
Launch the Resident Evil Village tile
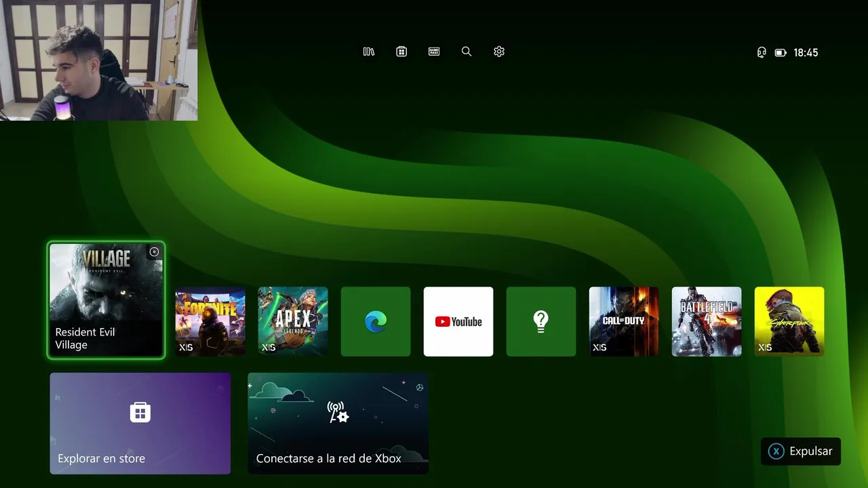106,300
